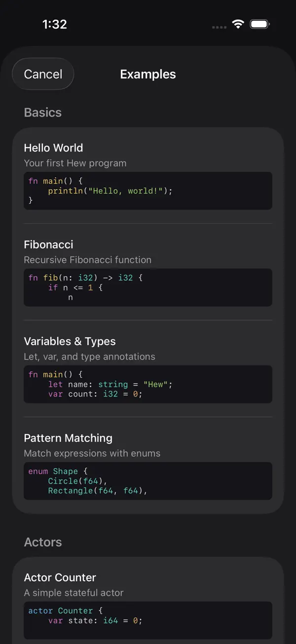Image resolution: width=296 pixels, height=644 pixels.
Task: Click the battery indicator icon
Action: 259,24
